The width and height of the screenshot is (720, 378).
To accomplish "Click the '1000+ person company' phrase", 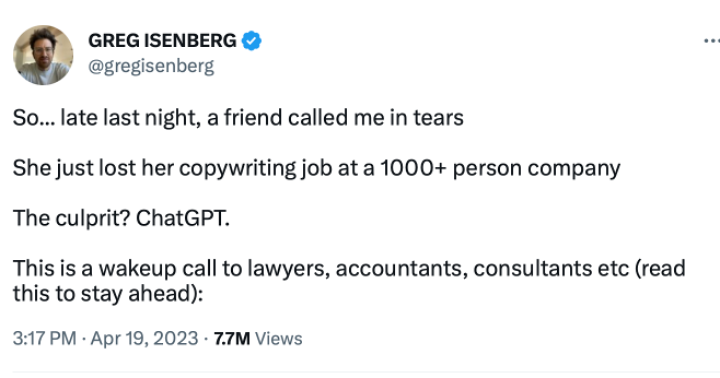I will 500,169.
